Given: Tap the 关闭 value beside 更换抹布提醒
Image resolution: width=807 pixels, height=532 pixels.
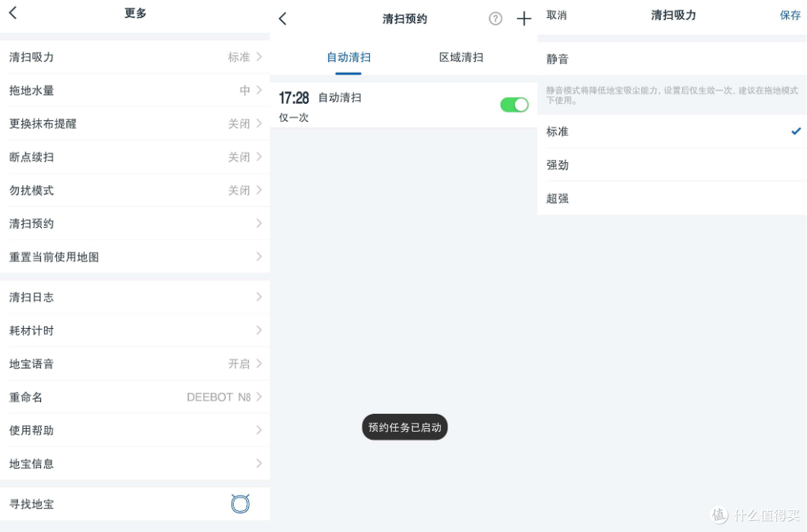Looking at the screenshot, I should coord(239,123).
